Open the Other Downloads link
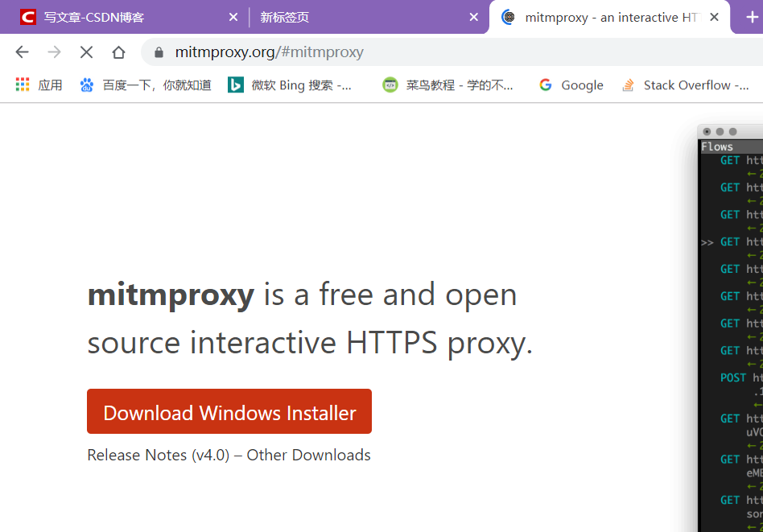This screenshot has width=763, height=532. tap(308, 455)
